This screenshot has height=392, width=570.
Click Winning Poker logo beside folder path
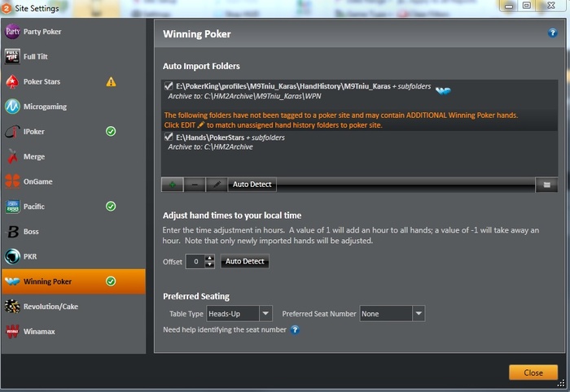443,90
